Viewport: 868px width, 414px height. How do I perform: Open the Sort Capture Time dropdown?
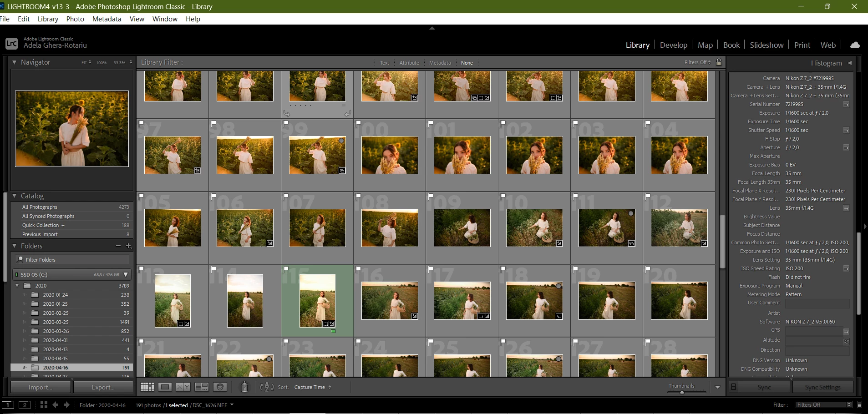coord(313,387)
